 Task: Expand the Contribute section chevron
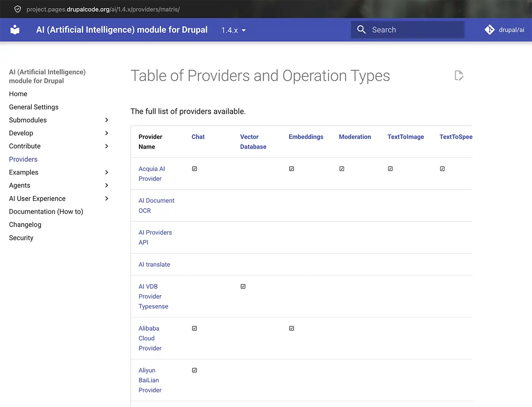click(106, 146)
